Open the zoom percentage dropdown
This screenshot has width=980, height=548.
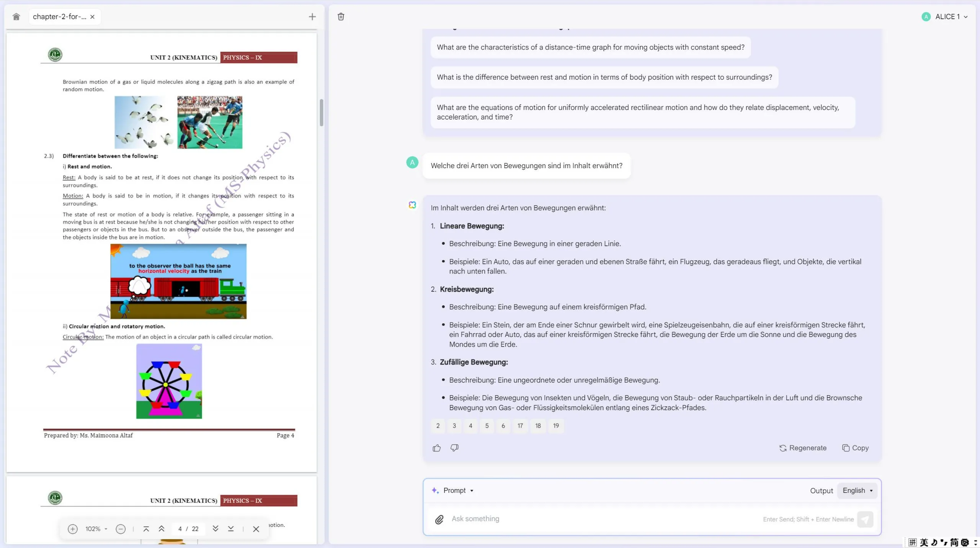click(x=96, y=529)
